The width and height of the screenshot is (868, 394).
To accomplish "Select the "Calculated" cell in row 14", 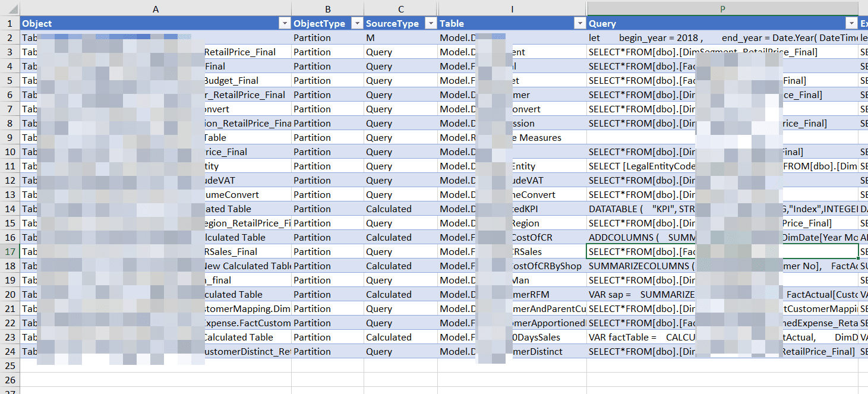I will pos(401,209).
